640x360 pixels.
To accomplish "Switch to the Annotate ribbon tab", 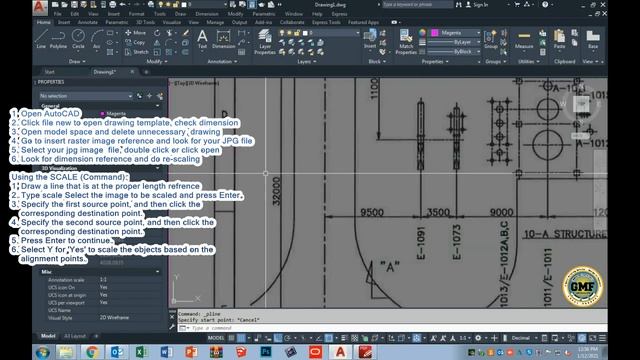I will click(x=87, y=22).
